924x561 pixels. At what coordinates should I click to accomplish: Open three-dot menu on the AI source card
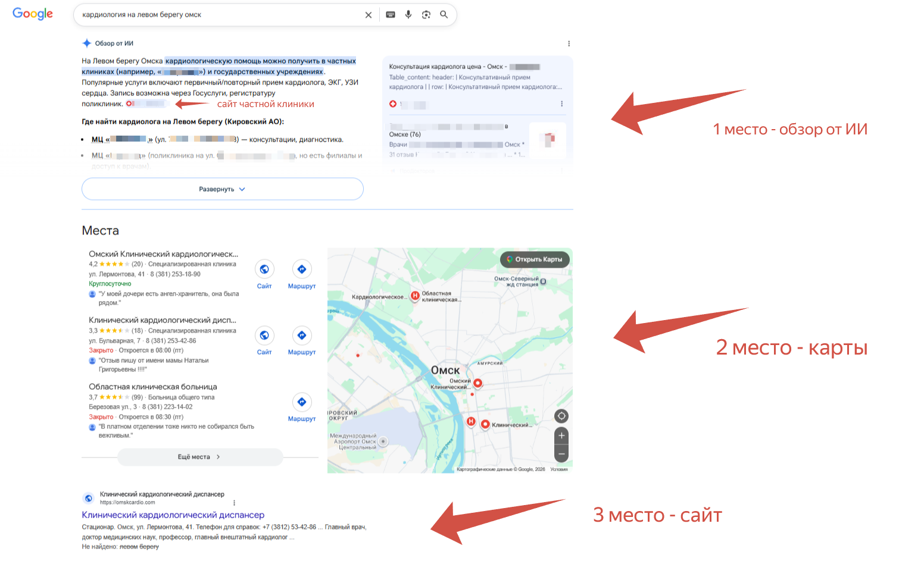[562, 104]
